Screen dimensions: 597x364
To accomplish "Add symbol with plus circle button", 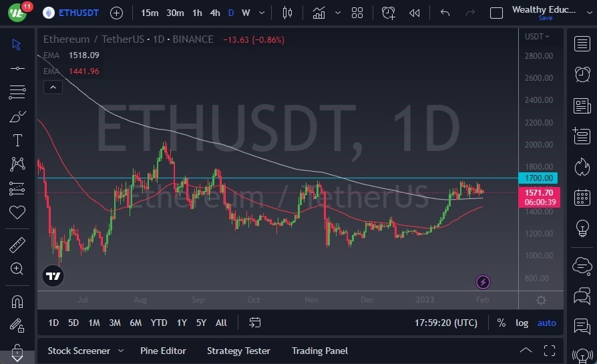I will pos(116,13).
